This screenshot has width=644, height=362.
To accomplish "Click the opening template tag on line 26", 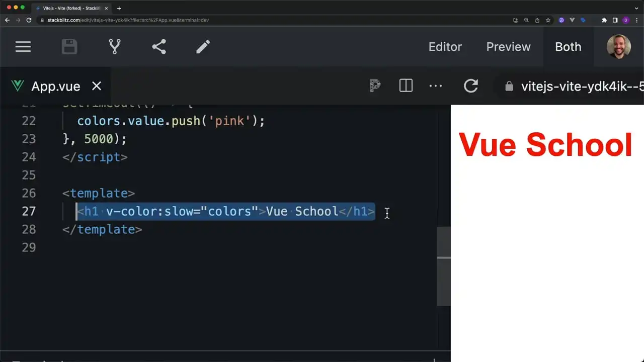I will 99,193.
